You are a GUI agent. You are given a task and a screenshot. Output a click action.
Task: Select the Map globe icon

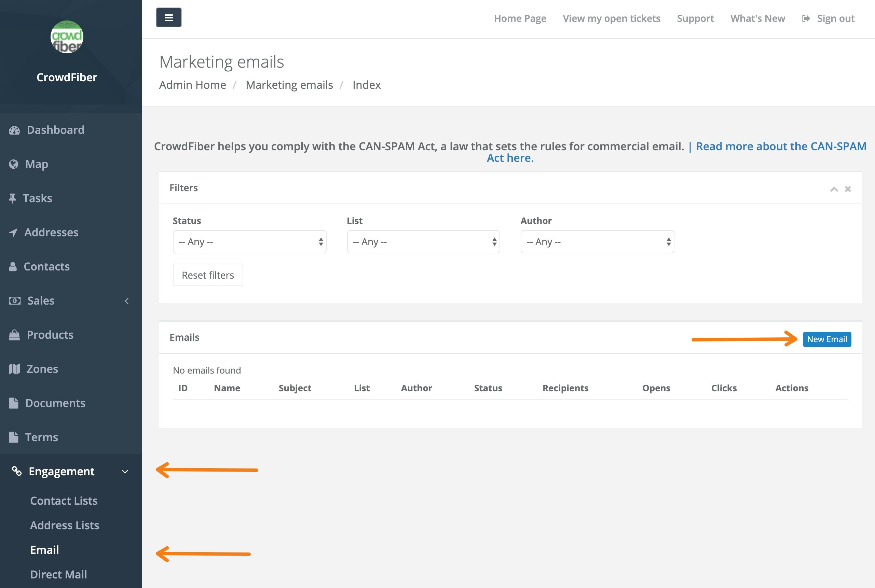click(x=14, y=164)
